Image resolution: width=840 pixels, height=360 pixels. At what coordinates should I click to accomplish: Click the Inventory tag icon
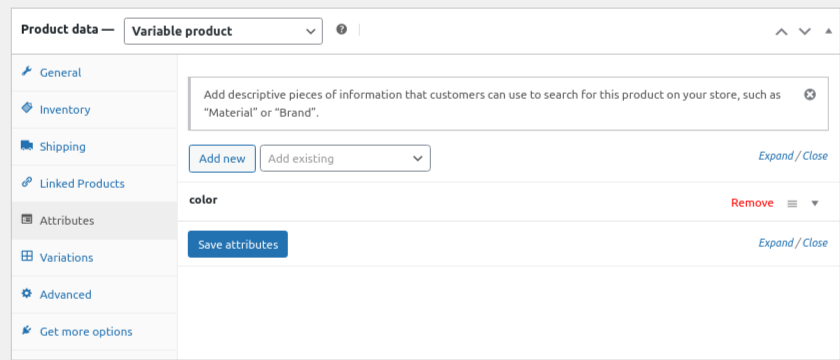point(26,108)
